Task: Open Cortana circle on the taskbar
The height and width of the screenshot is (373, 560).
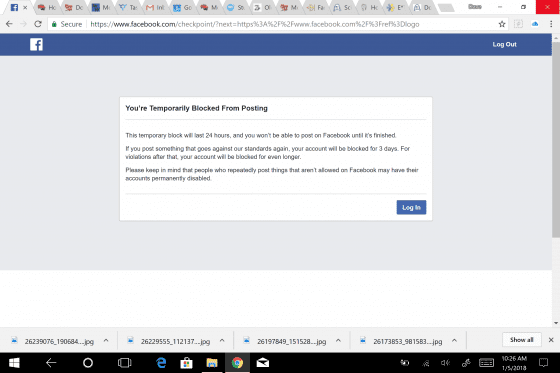Action: coord(88,363)
